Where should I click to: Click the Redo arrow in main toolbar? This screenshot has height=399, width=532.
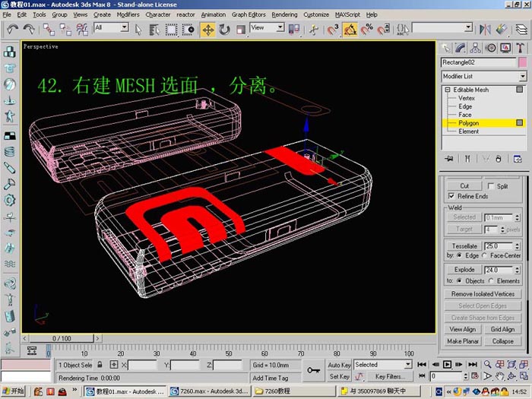[x=30, y=30]
